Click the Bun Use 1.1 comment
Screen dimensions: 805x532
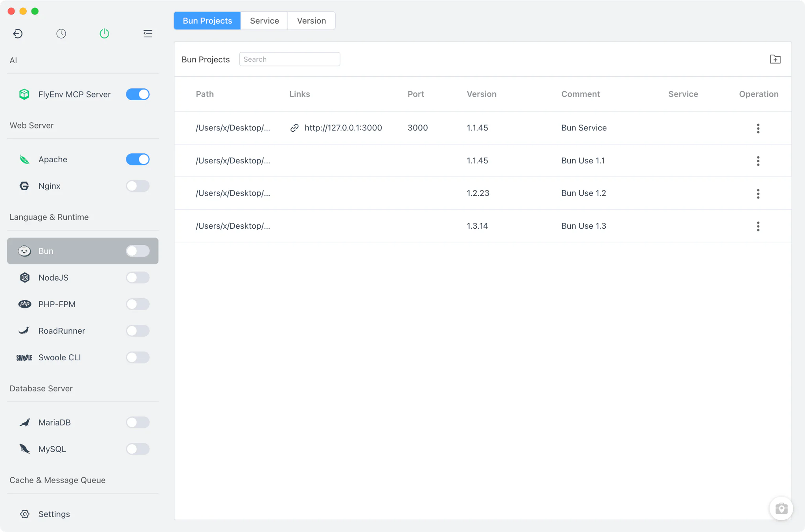pos(583,160)
